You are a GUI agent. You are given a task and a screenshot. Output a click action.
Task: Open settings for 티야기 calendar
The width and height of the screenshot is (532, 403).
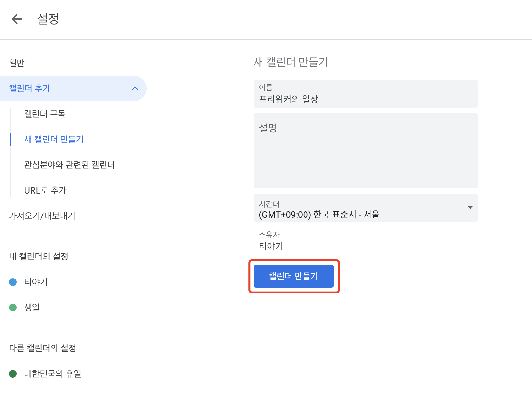pos(36,282)
